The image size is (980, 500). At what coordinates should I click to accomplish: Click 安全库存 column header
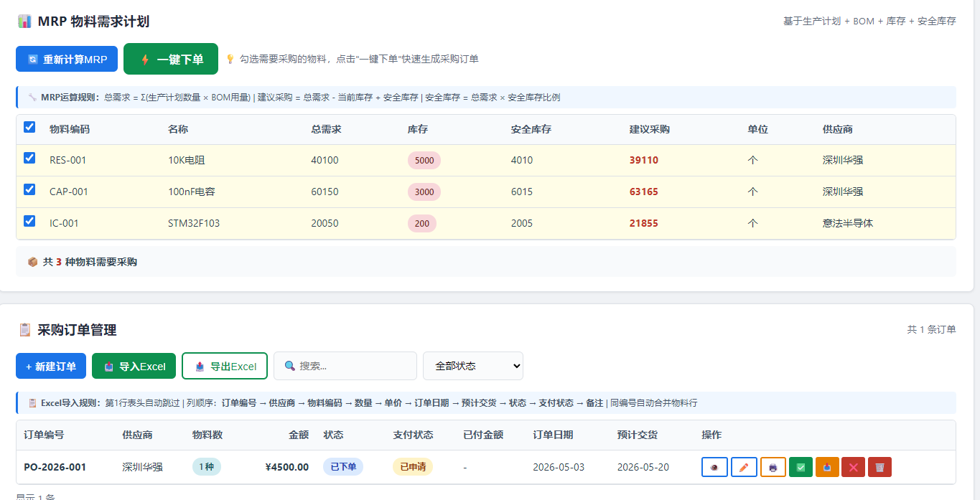pyautogui.click(x=531, y=129)
